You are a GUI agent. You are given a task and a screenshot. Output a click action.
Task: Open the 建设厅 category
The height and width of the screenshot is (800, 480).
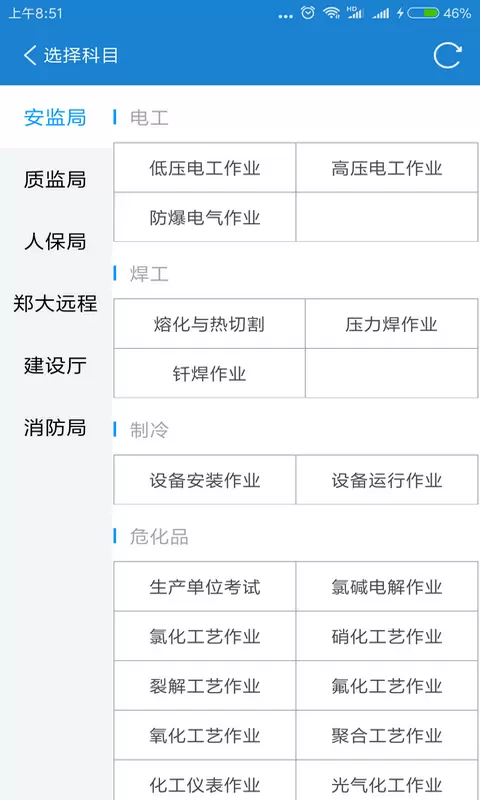55,366
